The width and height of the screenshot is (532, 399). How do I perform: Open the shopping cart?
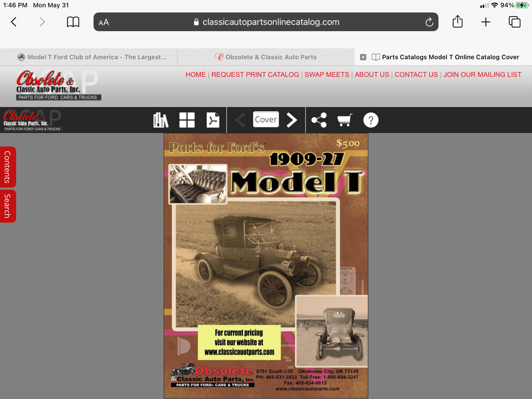344,120
